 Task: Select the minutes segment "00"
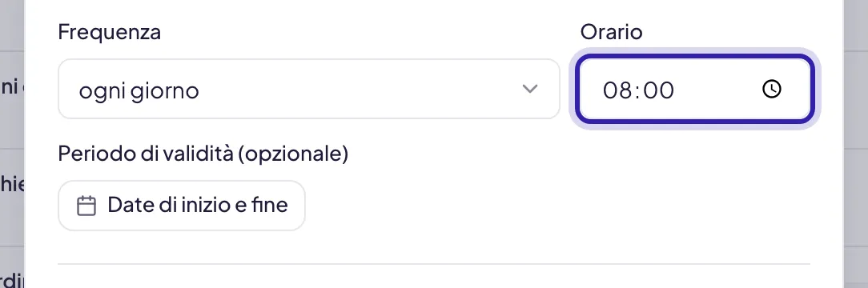659,90
